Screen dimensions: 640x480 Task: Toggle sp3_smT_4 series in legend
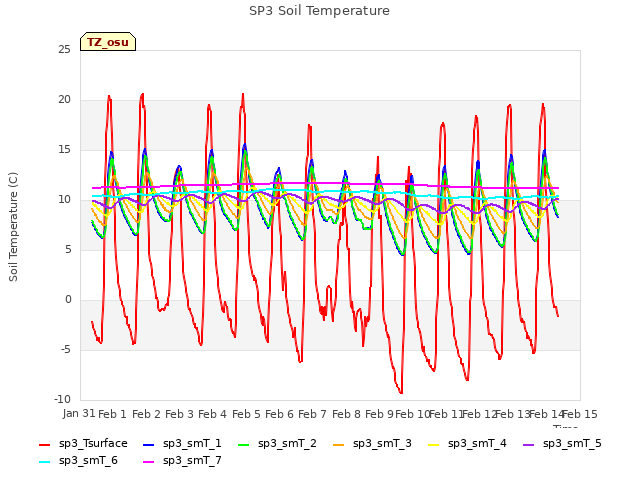pos(467,443)
